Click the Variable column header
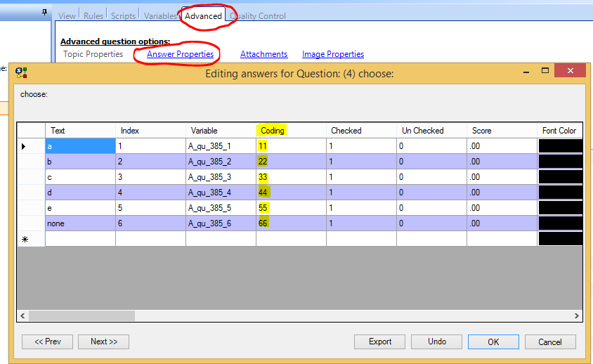The height and width of the screenshot is (364, 593). [x=221, y=131]
